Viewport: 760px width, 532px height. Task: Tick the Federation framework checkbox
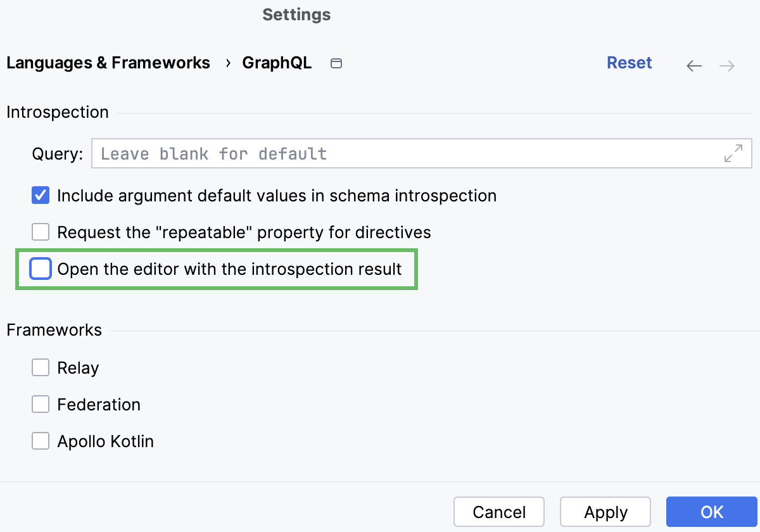(41, 405)
